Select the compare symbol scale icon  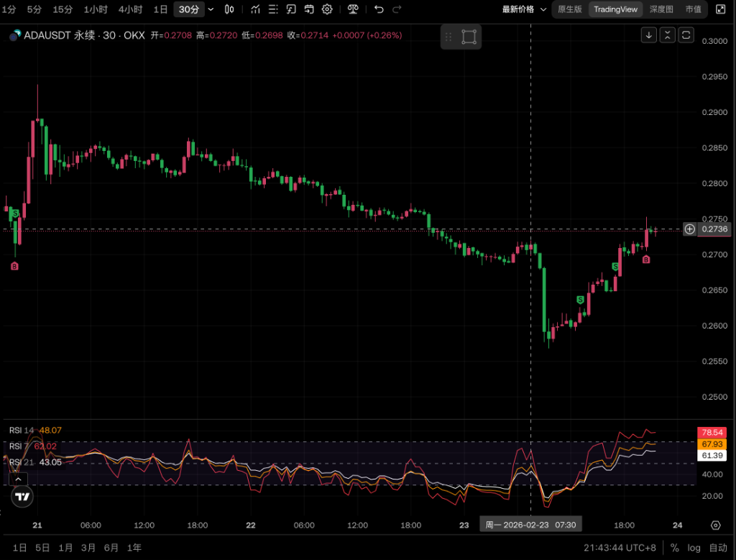pyautogui.click(x=353, y=9)
